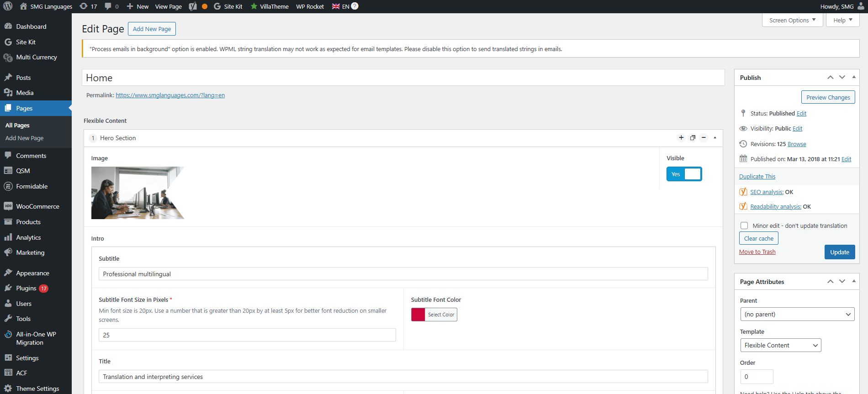The height and width of the screenshot is (394, 868).
Task: Click the WordPress logo in admin bar
Action: click(x=8, y=6)
